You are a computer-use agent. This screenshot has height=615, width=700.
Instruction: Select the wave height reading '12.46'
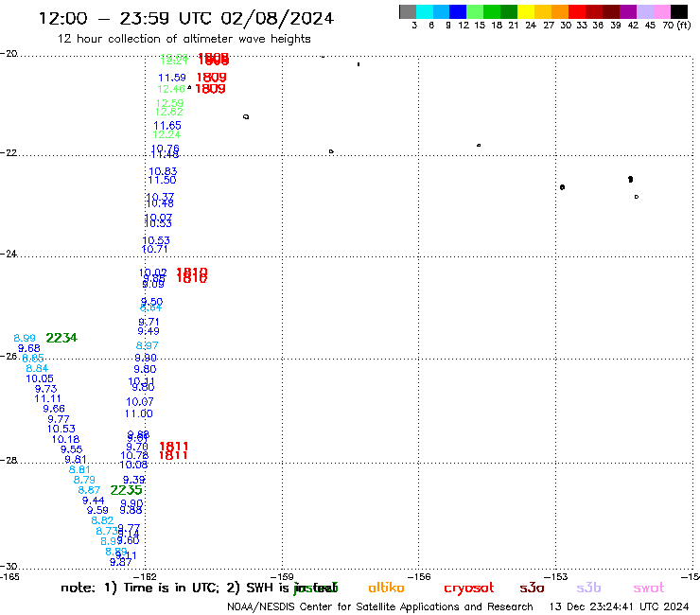(x=171, y=89)
